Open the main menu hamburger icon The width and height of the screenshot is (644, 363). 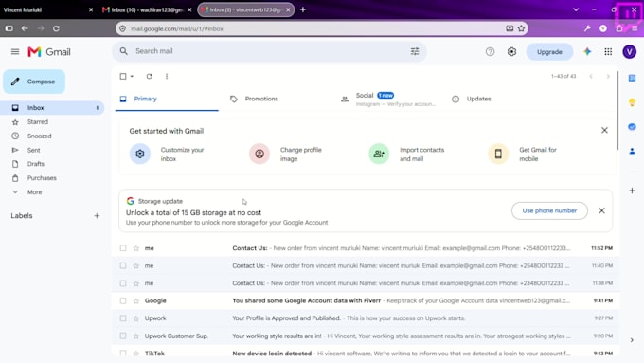[15, 51]
